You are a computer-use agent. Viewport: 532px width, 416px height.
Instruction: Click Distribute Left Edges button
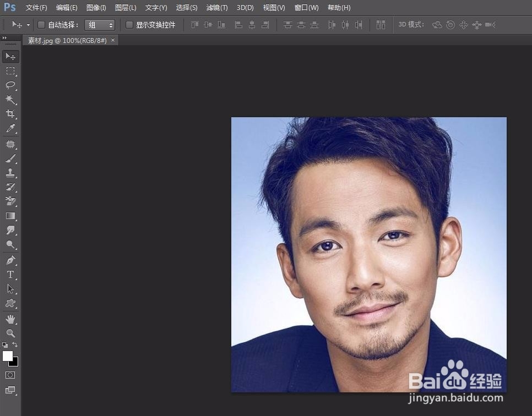click(332, 24)
